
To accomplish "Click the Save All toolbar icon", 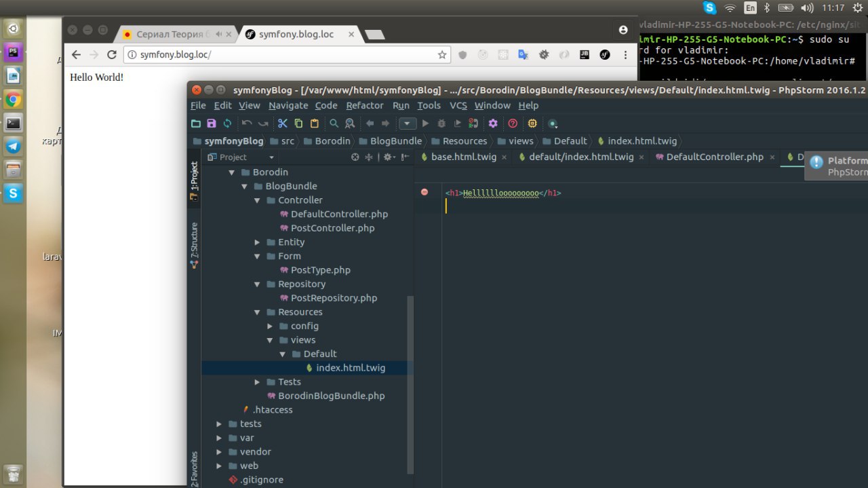I will (x=212, y=124).
